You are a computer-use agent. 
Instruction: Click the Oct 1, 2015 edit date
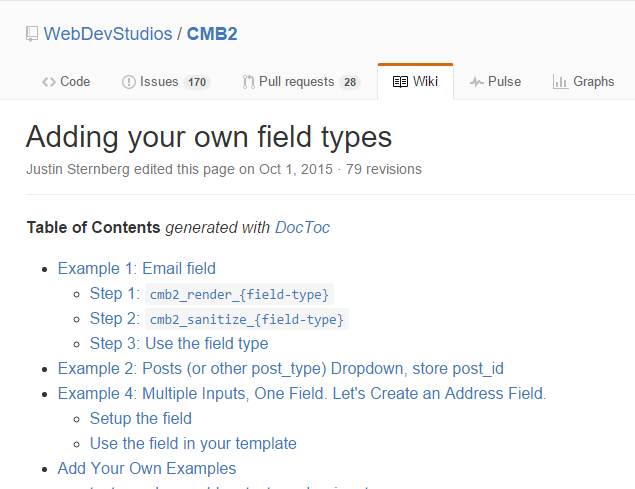pos(296,169)
